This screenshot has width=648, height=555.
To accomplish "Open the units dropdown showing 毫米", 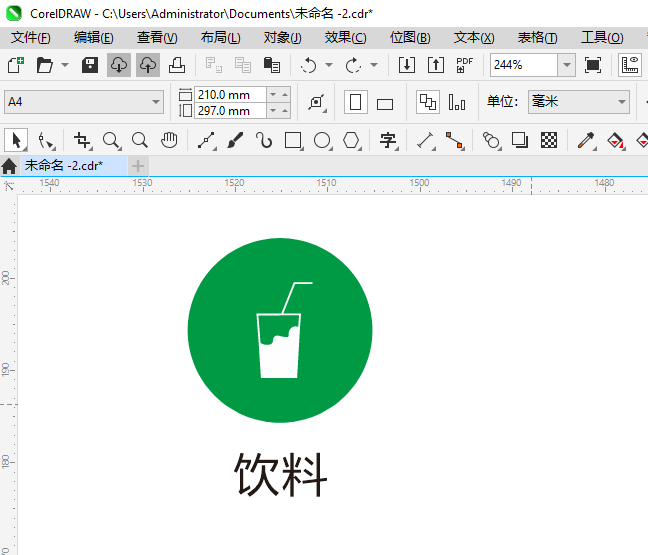I will tap(579, 102).
